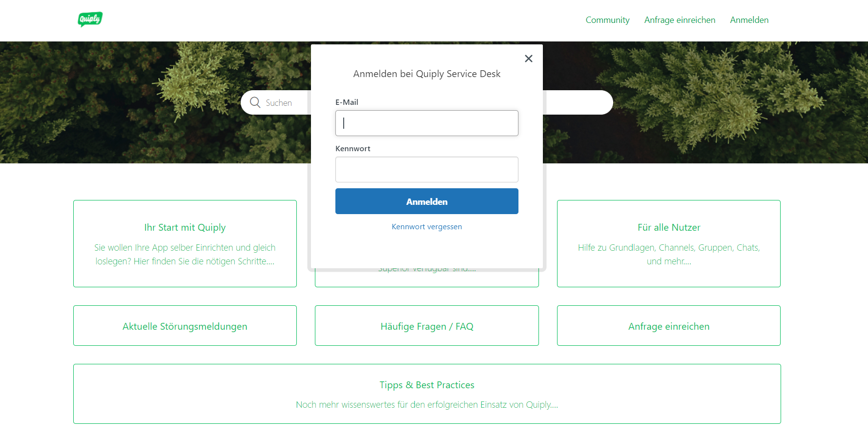Screen dimensions: 868x437
Task: Click into the Kennwort password field
Action: (427, 169)
